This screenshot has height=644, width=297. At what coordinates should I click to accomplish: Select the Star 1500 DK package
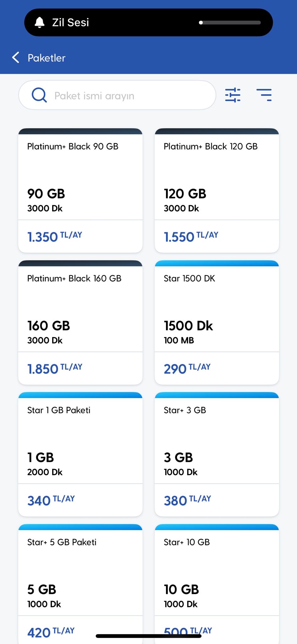click(217, 322)
